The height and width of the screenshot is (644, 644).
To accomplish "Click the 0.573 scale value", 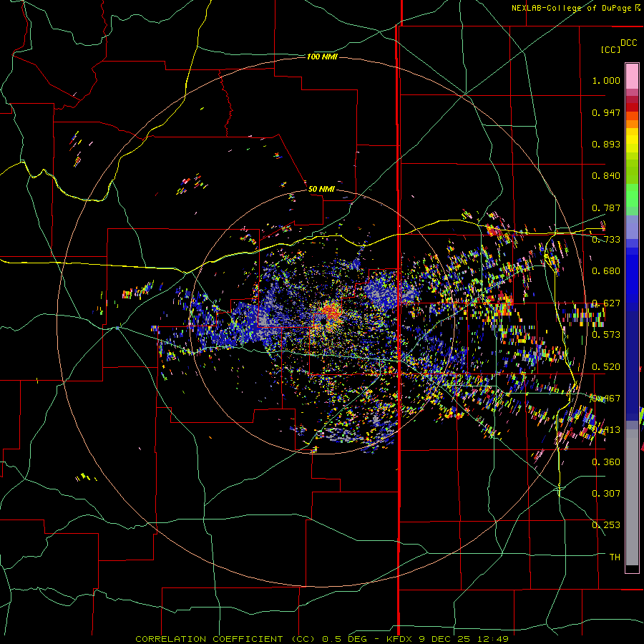I will (x=606, y=335).
